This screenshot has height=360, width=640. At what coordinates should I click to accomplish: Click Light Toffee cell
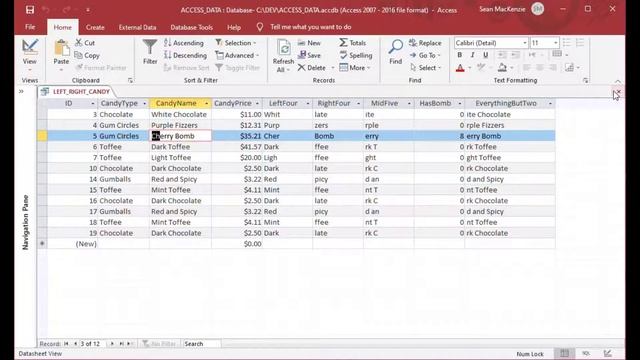(180, 158)
